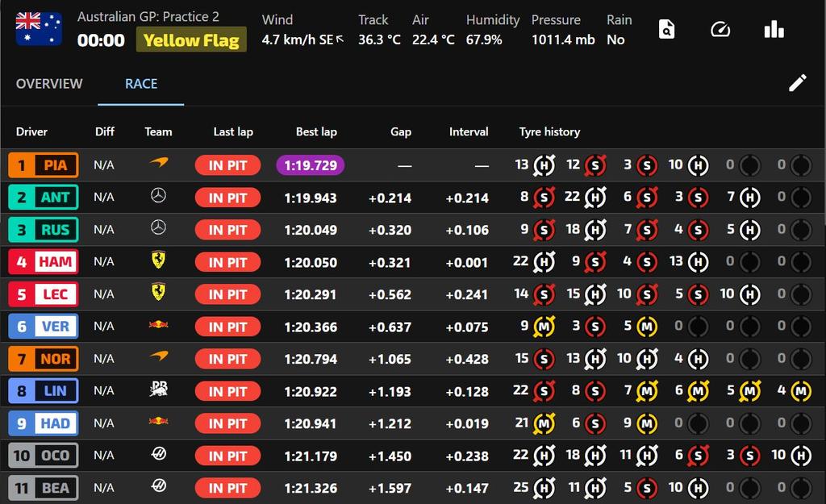Click LEC's first soft tyre icon with 14 laps
Viewport: 826px width, 504px height.
tap(544, 295)
